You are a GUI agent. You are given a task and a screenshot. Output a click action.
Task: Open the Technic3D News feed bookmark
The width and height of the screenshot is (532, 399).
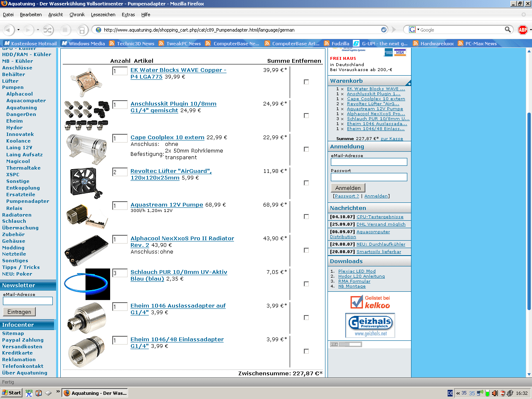pos(132,43)
